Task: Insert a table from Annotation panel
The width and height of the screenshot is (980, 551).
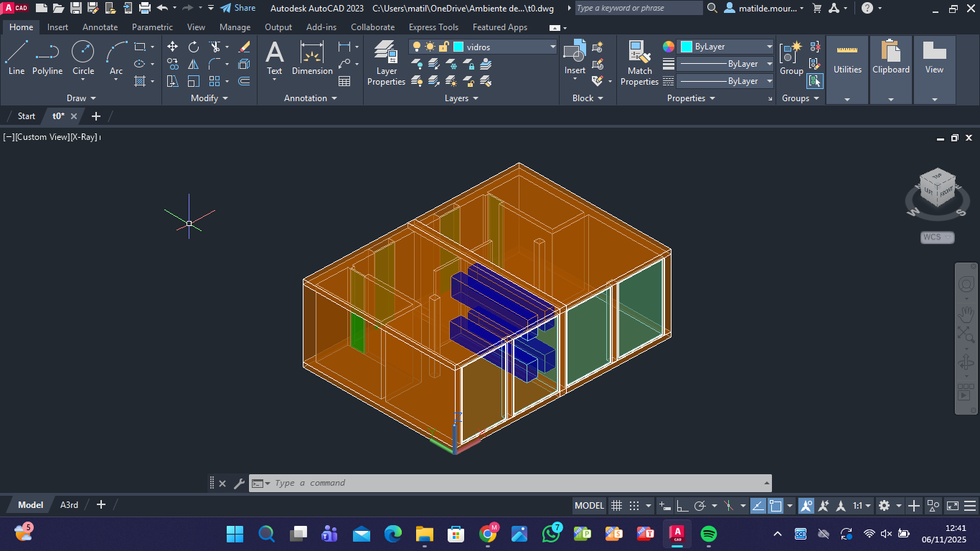Action: click(x=344, y=81)
